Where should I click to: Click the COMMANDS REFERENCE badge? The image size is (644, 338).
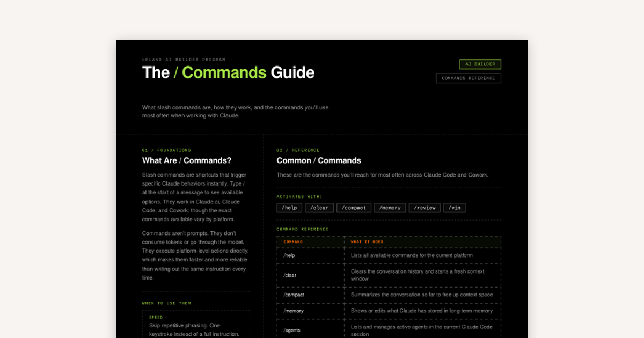tap(469, 78)
